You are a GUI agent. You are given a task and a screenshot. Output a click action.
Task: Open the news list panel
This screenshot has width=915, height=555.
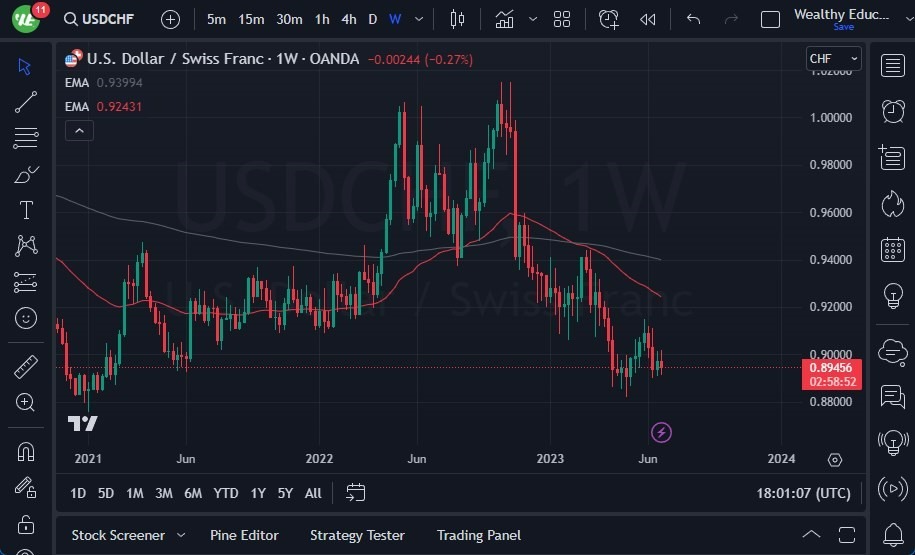coord(892,157)
